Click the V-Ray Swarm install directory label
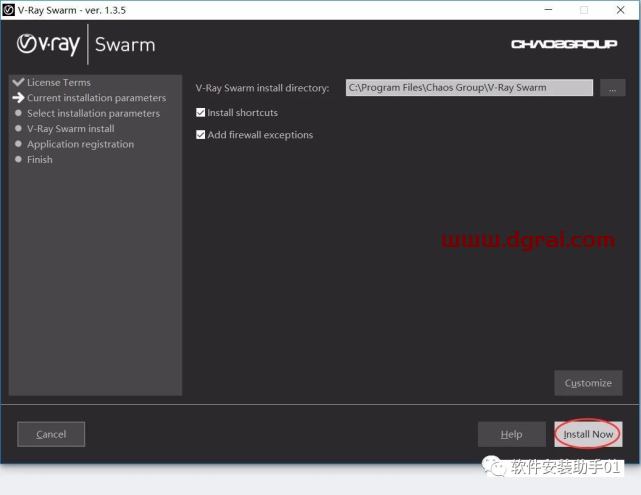This screenshot has height=495, width=641. coord(262,88)
